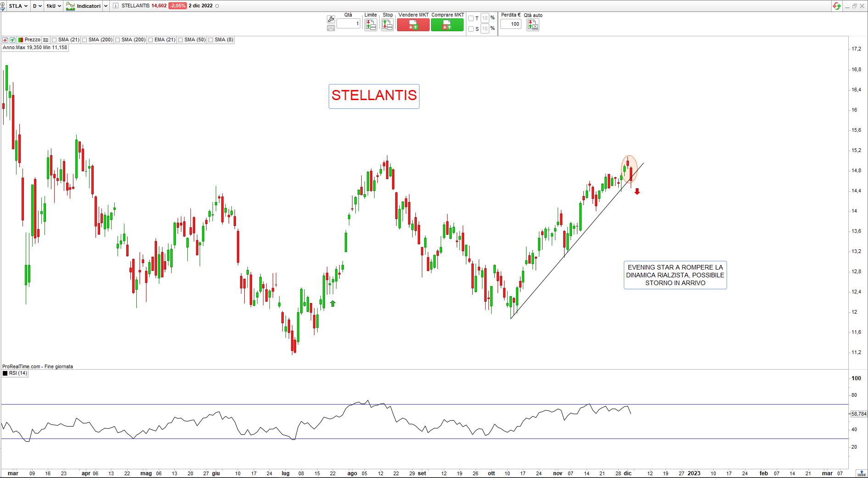Click the keyboard icon below the wrench
This screenshot has height=478, width=868.
[330, 28]
